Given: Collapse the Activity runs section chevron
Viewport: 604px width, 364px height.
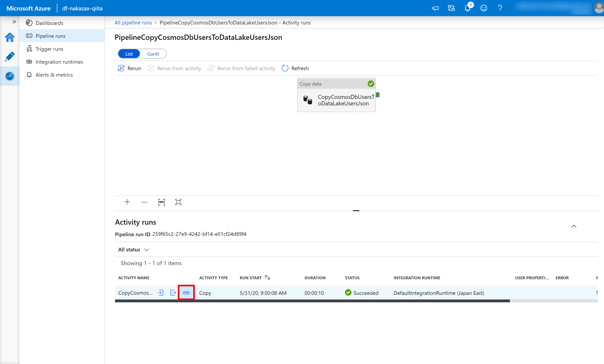Looking at the screenshot, I should 574,226.
